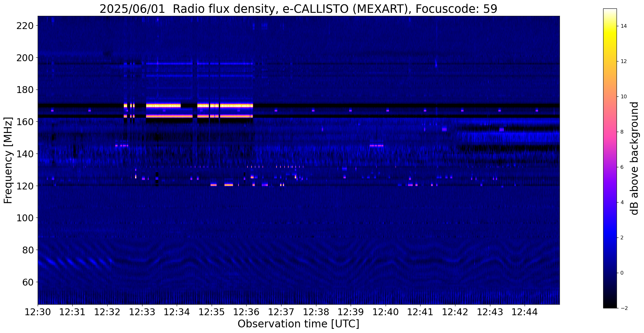Click the −2 value on the colorbar
Image resolution: width=644 pixels, height=333 pixels.
tap(624, 308)
